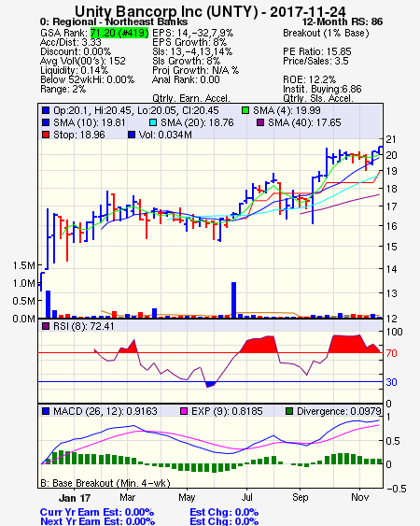Click the Next Yr Earn Est text
420x526 pixels.
(98, 521)
